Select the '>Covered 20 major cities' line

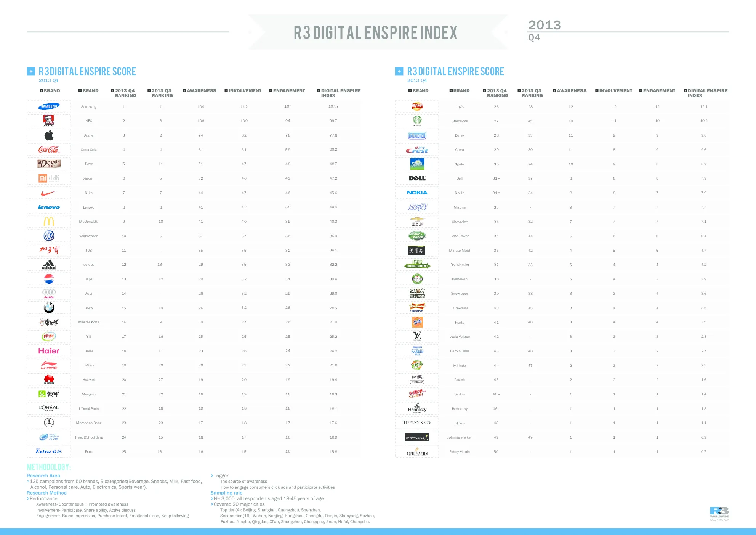[237, 504]
